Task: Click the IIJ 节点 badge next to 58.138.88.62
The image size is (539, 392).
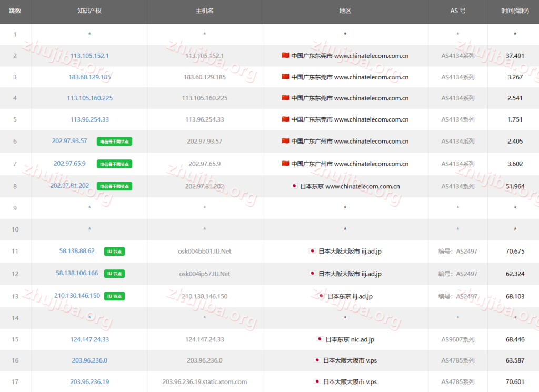Action: [x=114, y=252]
